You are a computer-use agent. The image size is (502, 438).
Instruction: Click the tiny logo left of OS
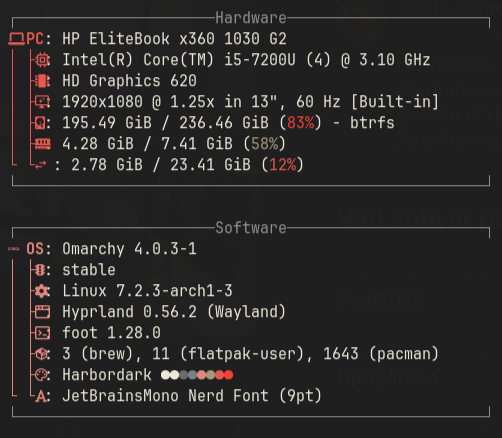14,249
